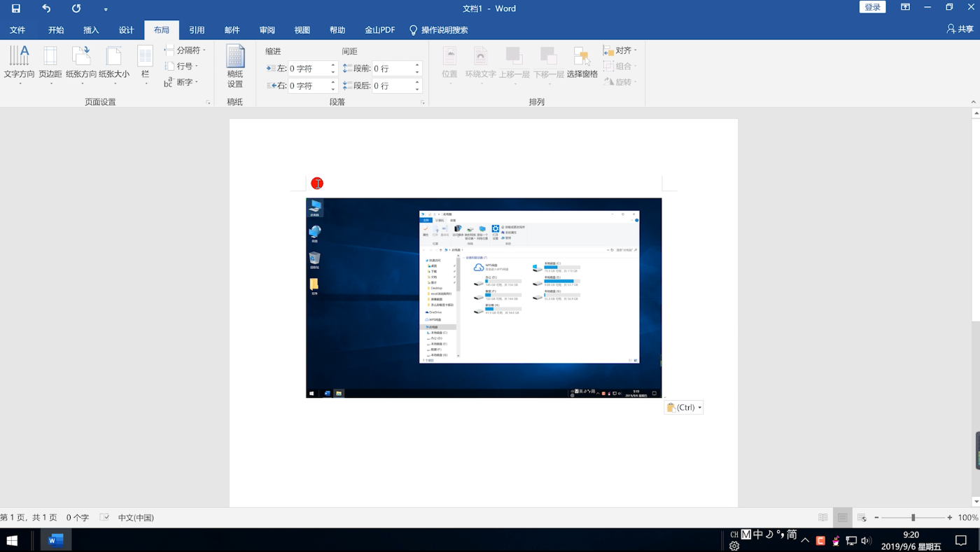Click the 环绕文字 wrap text icon

480,57
